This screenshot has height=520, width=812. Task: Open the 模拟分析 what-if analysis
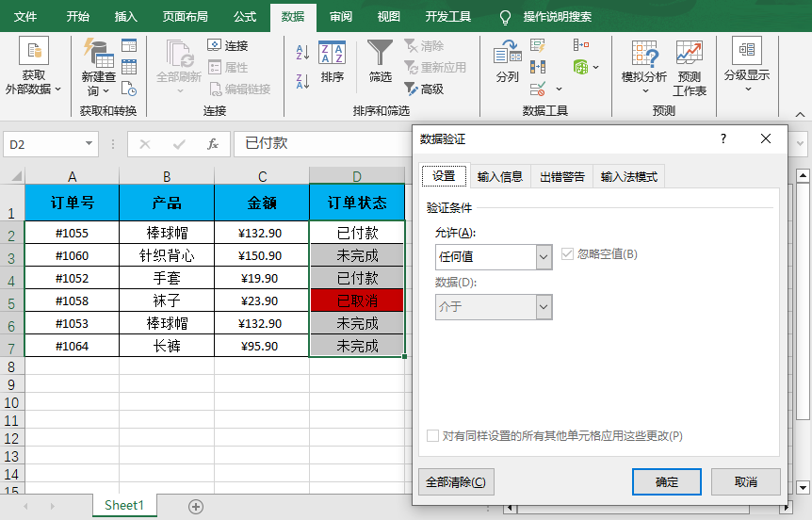643,67
